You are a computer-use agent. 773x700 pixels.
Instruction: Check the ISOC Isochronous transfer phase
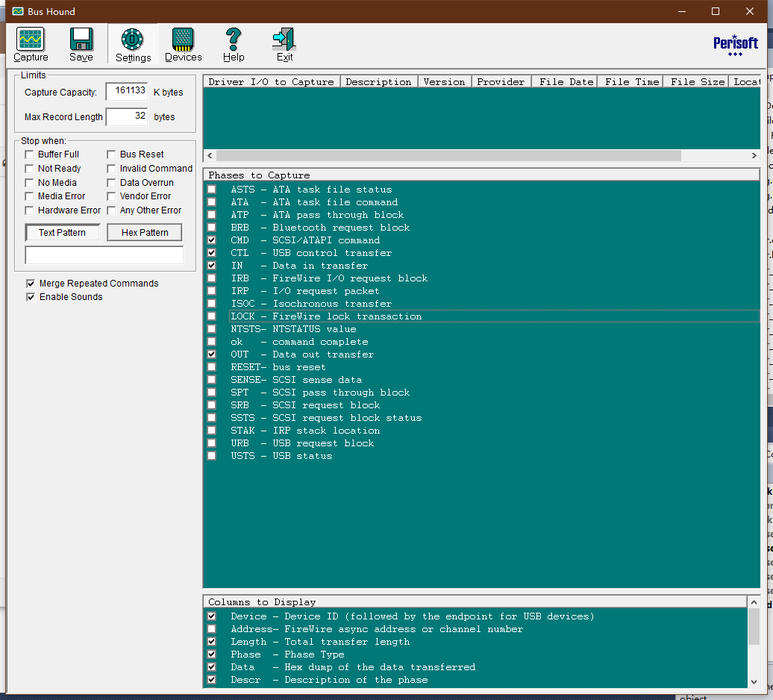click(x=212, y=304)
